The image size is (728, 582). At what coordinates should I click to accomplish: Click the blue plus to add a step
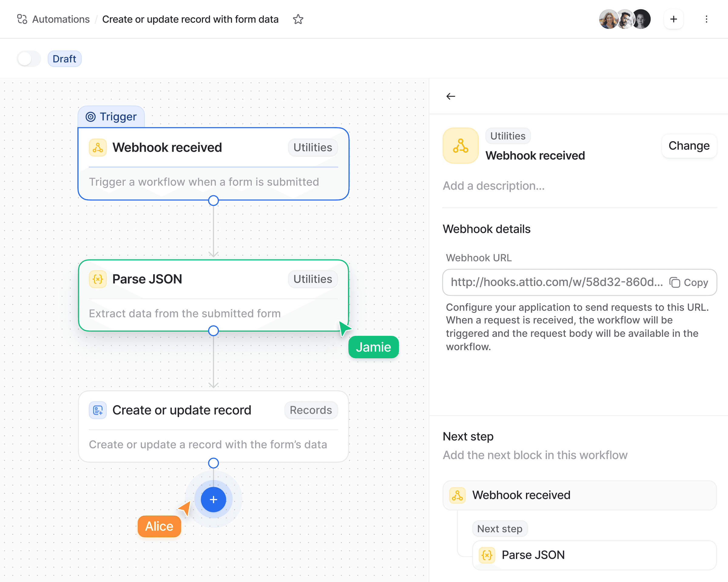(x=214, y=500)
